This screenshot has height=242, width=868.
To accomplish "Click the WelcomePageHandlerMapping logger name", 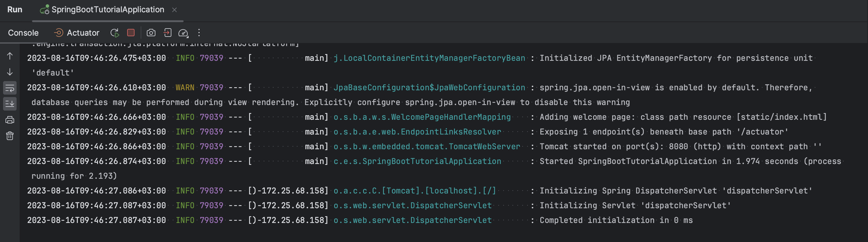I will tap(422, 117).
